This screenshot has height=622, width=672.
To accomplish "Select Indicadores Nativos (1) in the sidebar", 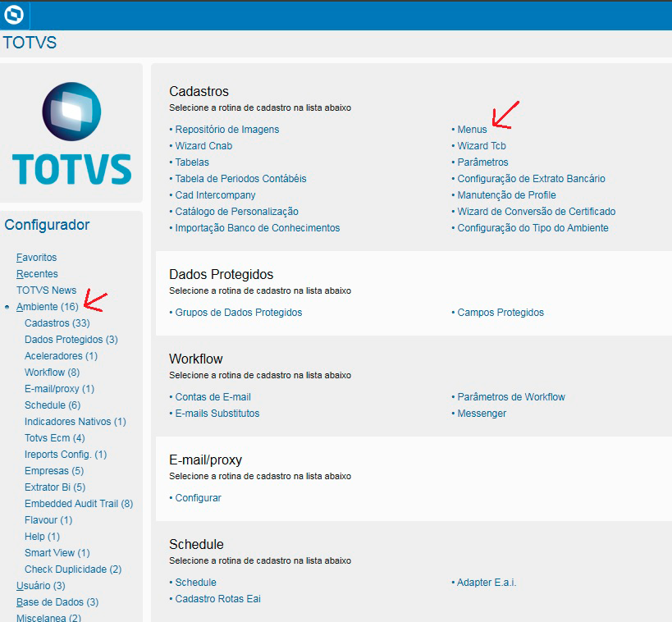I will [75, 422].
